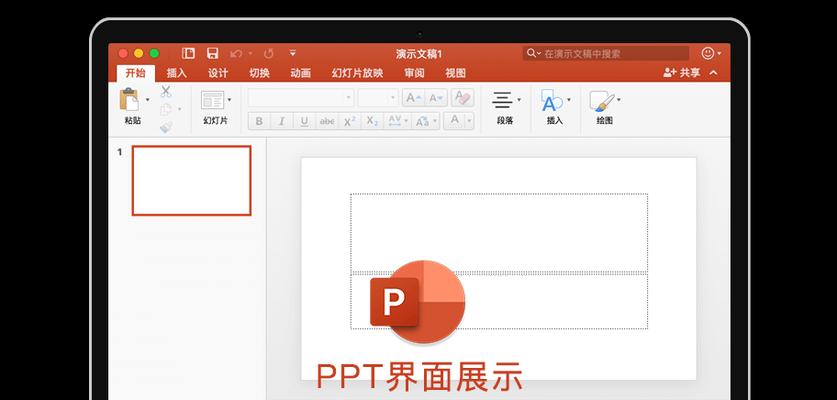Click the Decrease Font Size icon
837x400 pixels.
pos(436,98)
